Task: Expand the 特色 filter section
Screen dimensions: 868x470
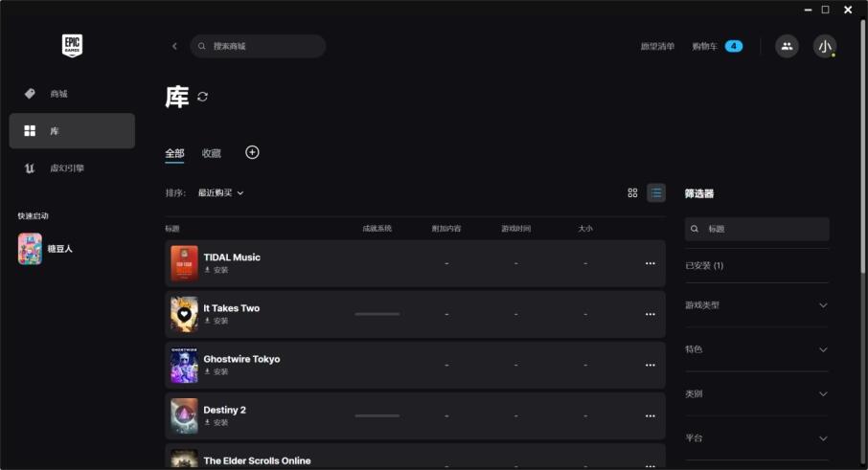Action: (757, 349)
